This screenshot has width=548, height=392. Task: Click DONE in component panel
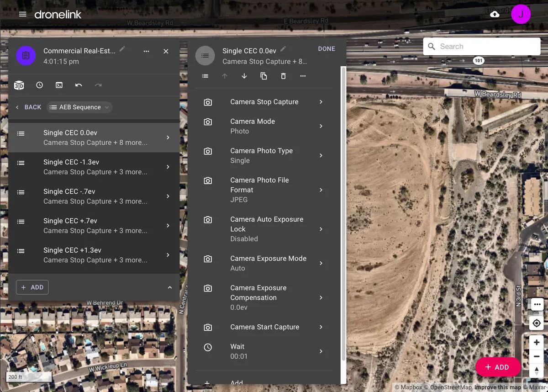[327, 49]
